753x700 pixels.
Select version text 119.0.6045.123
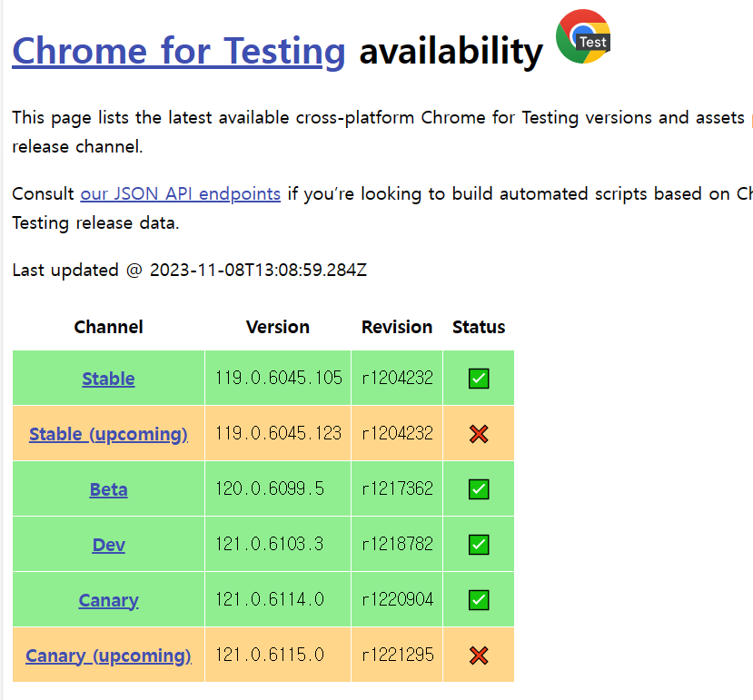(279, 433)
